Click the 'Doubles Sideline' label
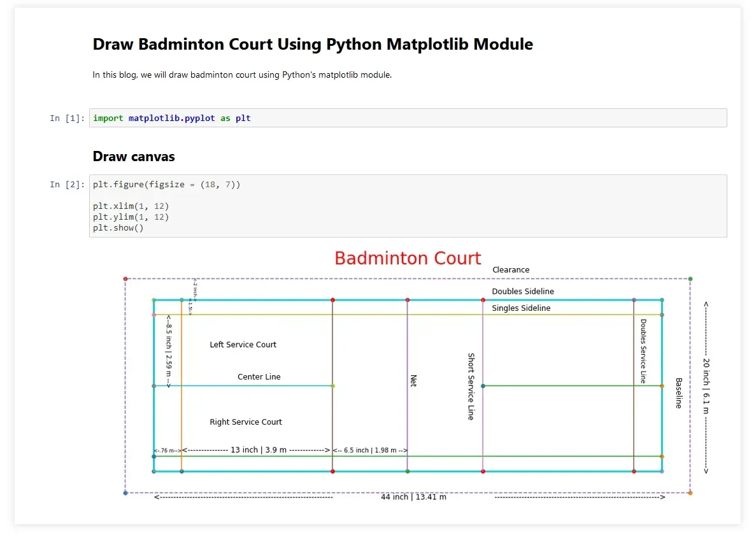The width and height of the screenshot is (756, 556). 523,292
